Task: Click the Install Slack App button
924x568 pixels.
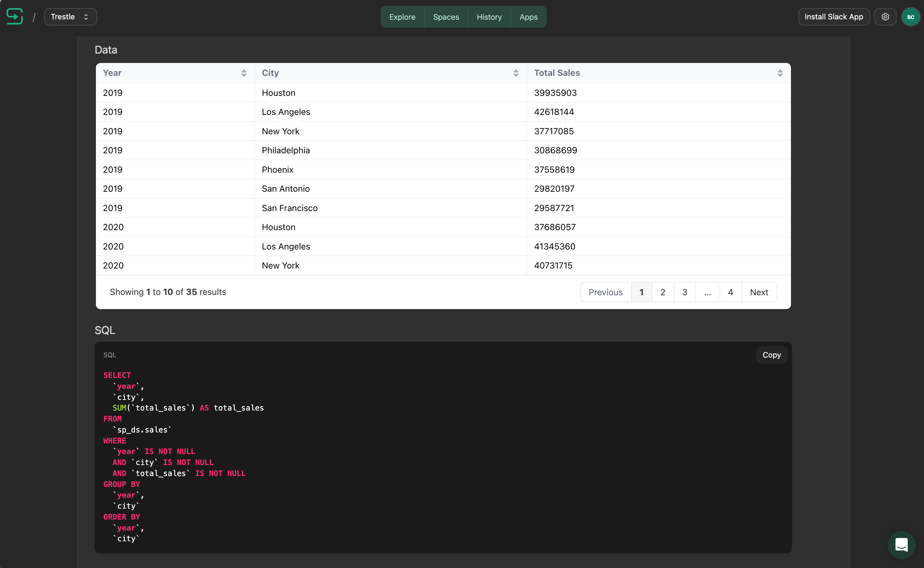Action: pos(834,16)
